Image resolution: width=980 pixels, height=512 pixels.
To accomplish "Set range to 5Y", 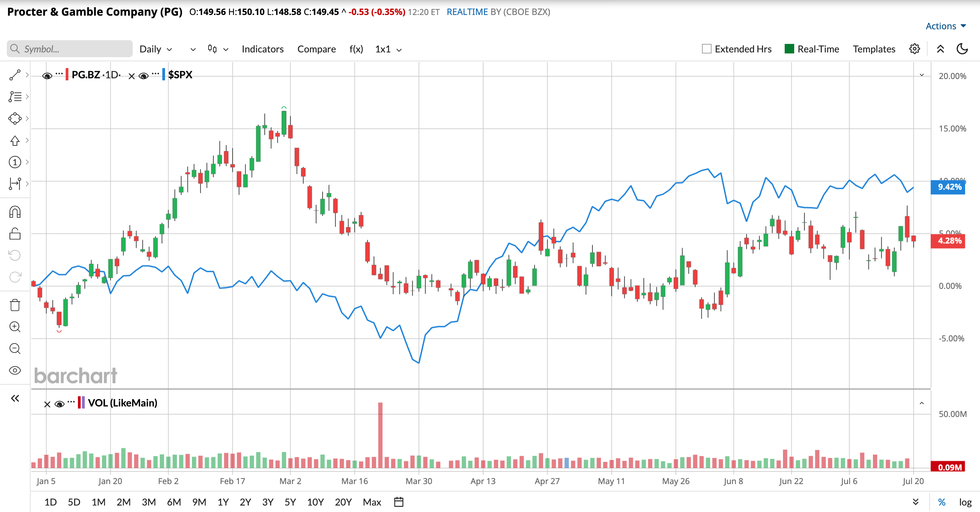I will pyautogui.click(x=290, y=502).
